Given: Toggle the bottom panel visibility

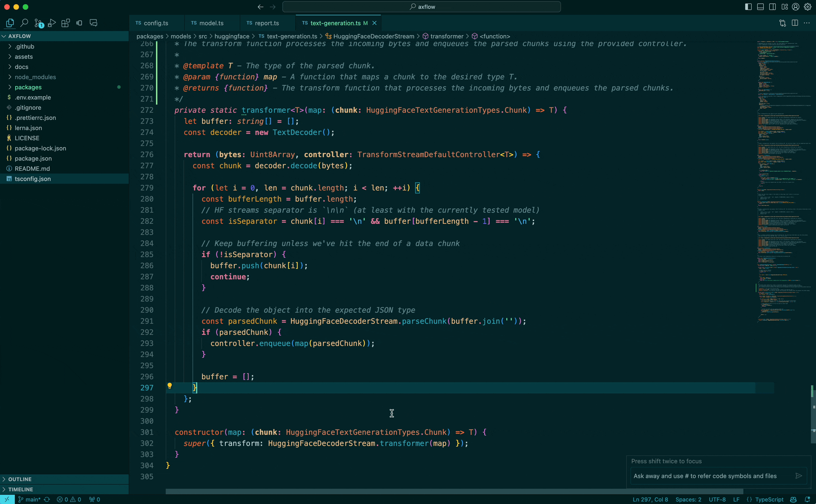Looking at the screenshot, I should coord(760,7).
